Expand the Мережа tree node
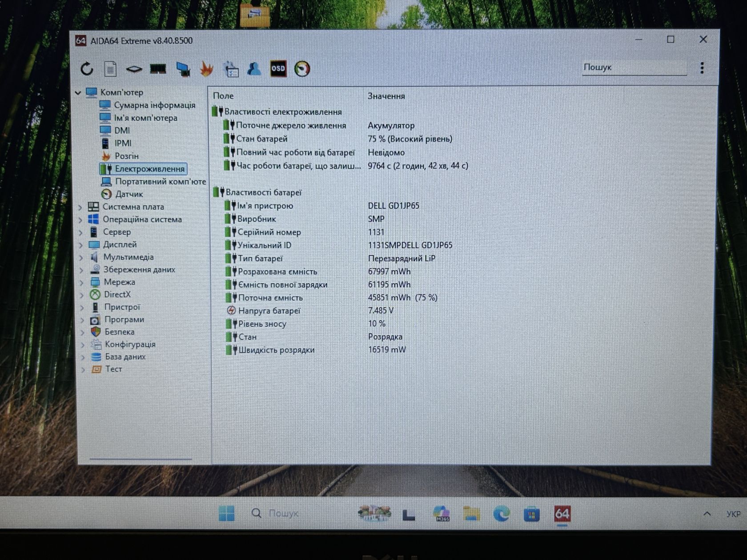747x560 pixels. pyautogui.click(x=82, y=282)
